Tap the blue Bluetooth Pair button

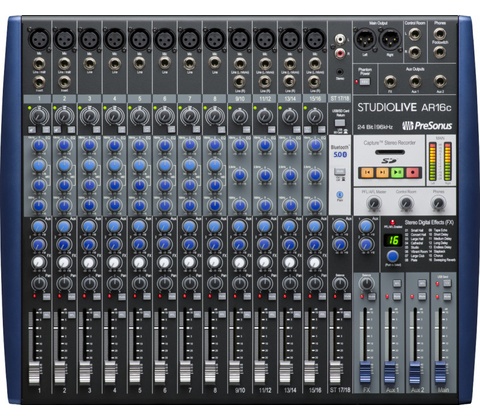point(340,194)
